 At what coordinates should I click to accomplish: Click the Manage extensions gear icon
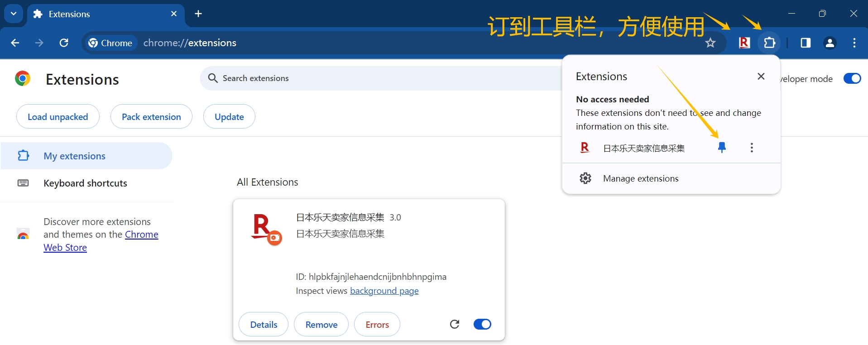tap(585, 178)
